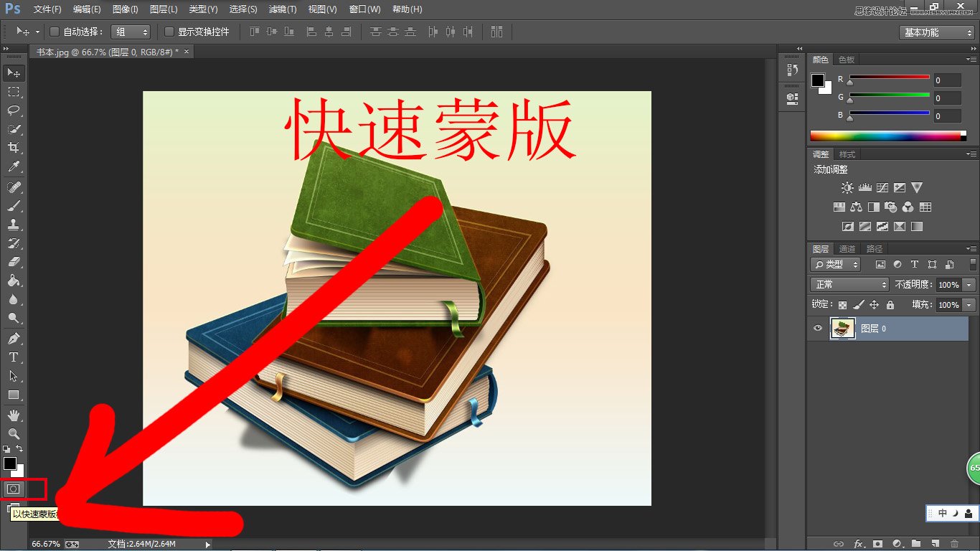Open the Layers panel flyout menu
Screen dimensions: 980x551
pyautogui.click(x=971, y=249)
